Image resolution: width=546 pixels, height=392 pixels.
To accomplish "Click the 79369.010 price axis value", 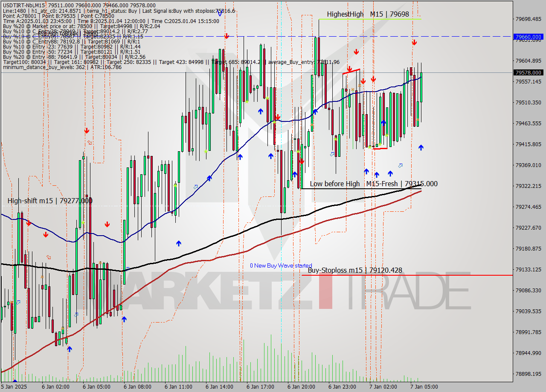I will pyautogui.click(x=529, y=165).
